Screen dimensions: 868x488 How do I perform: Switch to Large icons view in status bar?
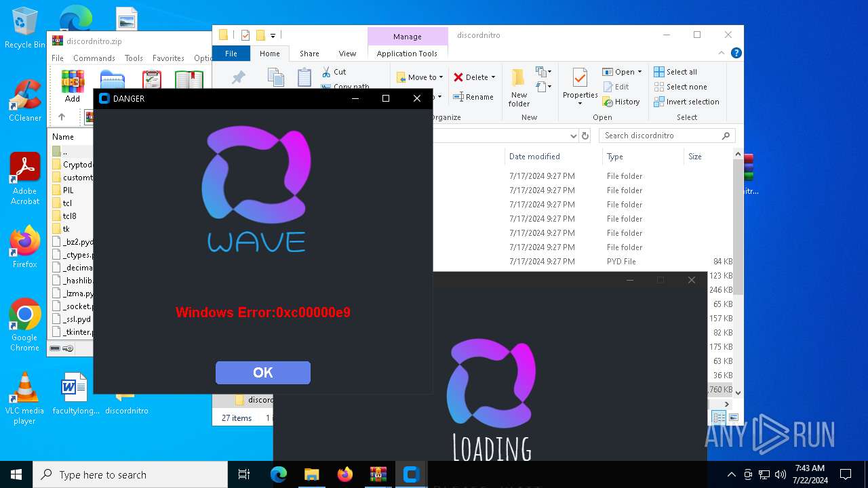point(733,418)
